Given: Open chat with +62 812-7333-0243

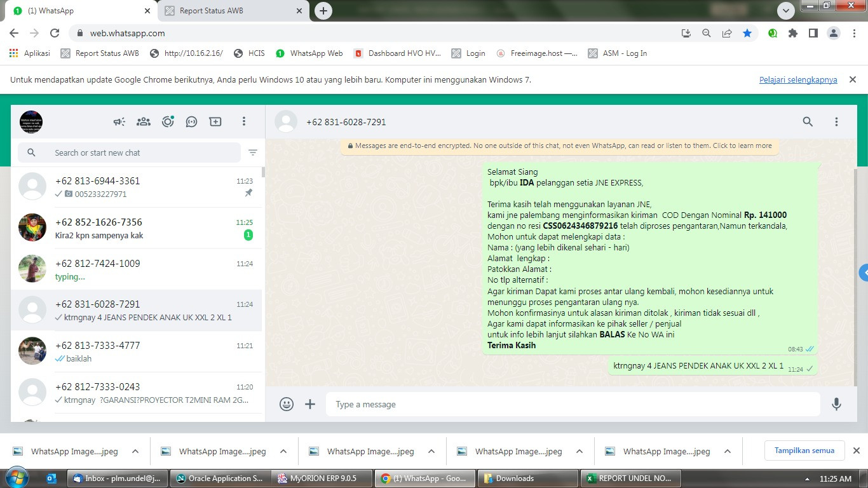Looking at the screenshot, I should pos(137,393).
